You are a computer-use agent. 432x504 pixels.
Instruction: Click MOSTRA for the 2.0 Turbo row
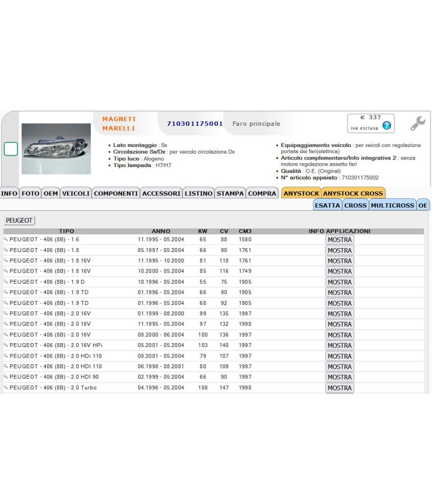[340, 388]
